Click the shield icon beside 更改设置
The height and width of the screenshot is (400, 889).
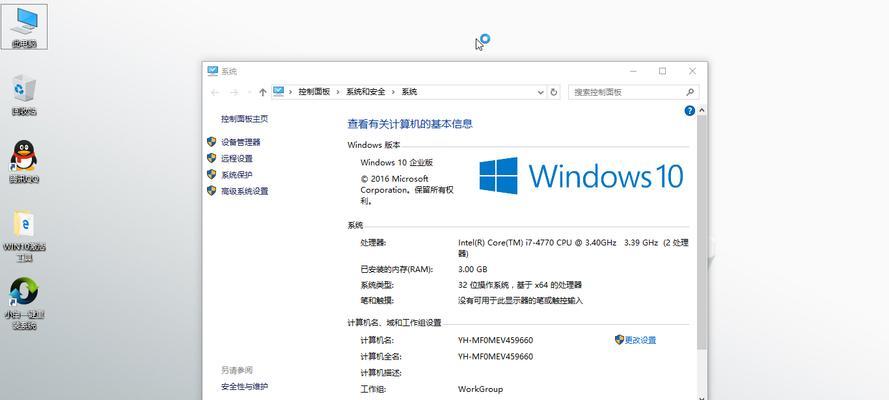click(619, 339)
